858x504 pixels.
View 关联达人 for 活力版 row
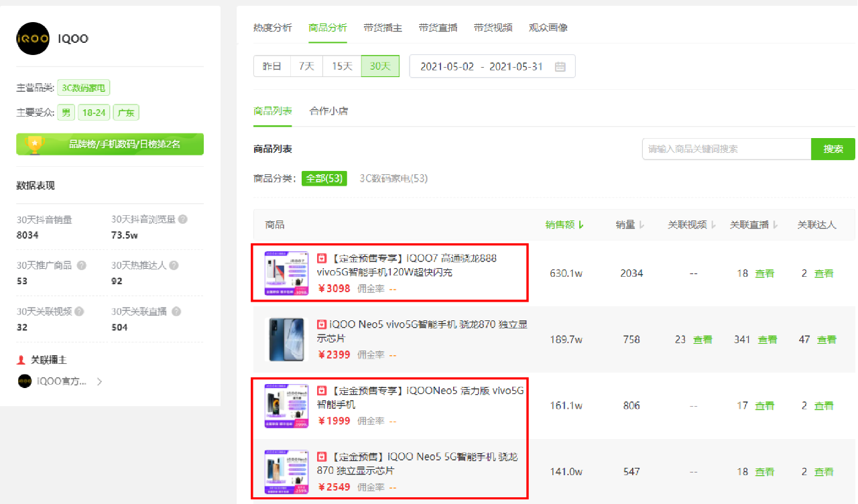pos(824,405)
